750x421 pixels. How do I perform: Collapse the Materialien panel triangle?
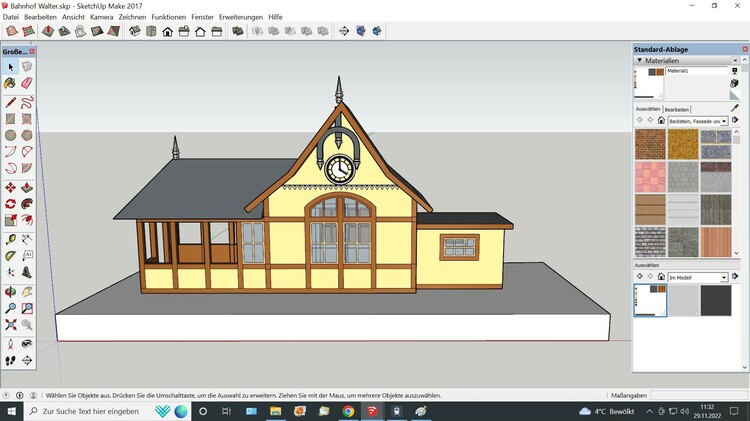(640, 60)
